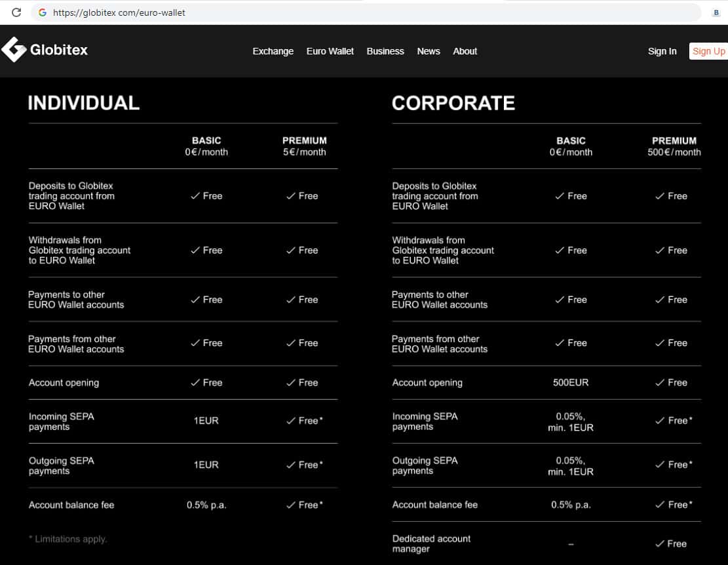Click the Globitex brand name text
728x565 pixels.
click(x=58, y=50)
